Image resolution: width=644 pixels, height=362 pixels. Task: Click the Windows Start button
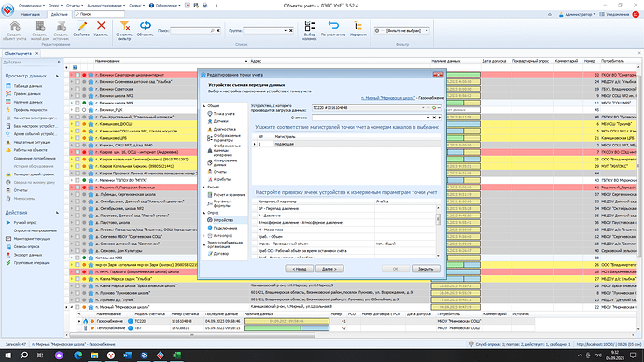(7, 355)
